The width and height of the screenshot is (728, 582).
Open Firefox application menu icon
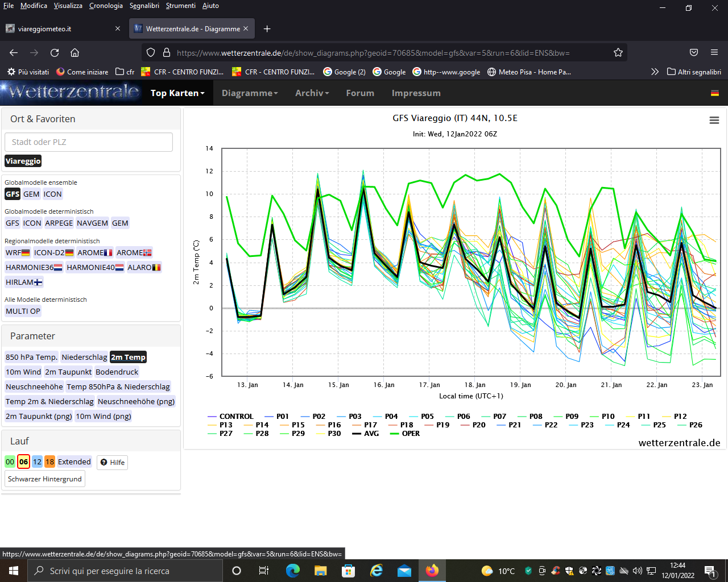(714, 52)
